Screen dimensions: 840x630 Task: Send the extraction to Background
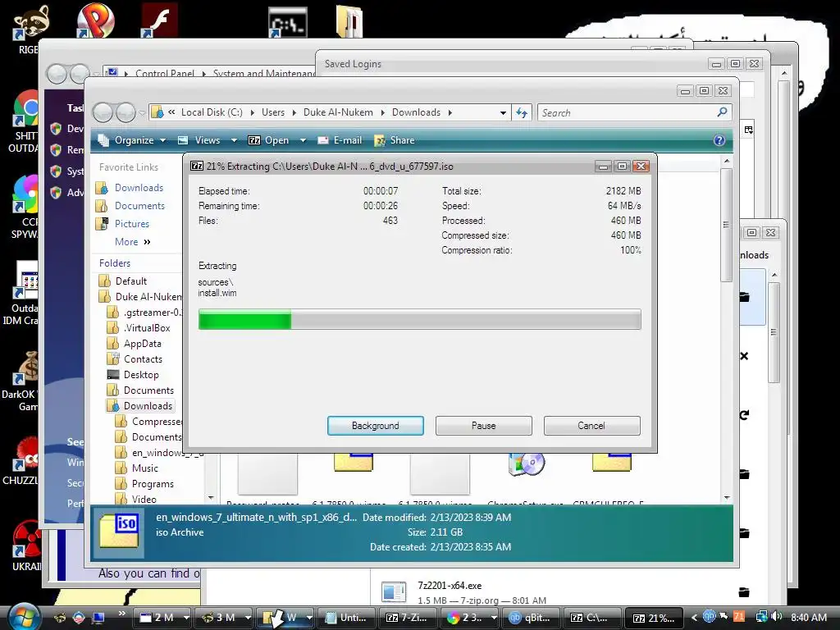tap(375, 426)
